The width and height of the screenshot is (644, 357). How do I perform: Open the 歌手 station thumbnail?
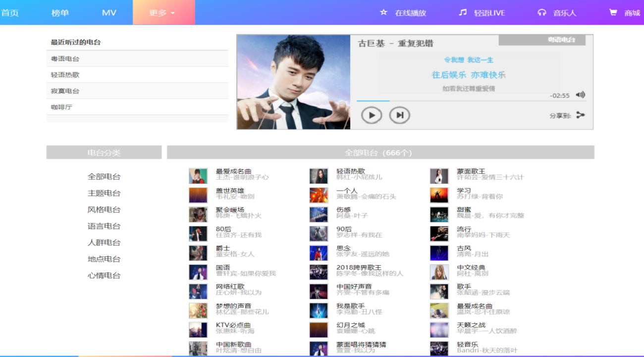point(439,291)
